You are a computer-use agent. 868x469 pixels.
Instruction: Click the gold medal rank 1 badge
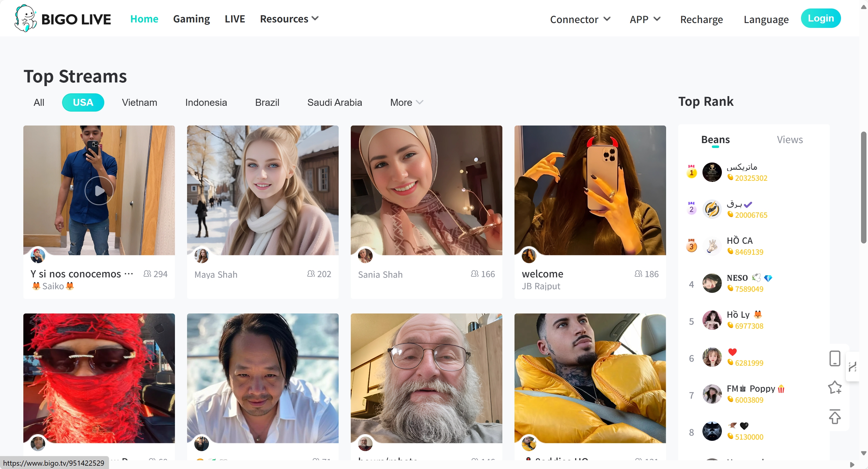pyautogui.click(x=692, y=172)
